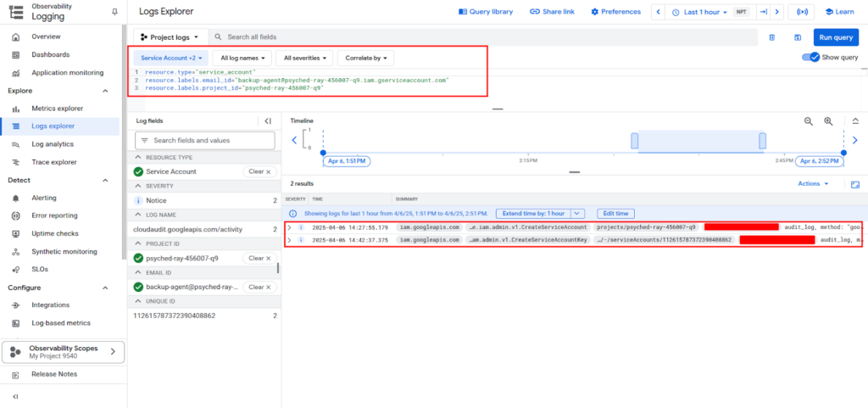Move timeline forward with right chevron

[855, 141]
